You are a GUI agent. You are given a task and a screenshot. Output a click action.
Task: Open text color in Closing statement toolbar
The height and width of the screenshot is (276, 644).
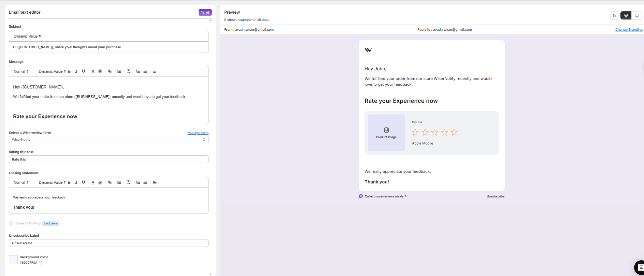pyautogui.click(x=93, y=182)
